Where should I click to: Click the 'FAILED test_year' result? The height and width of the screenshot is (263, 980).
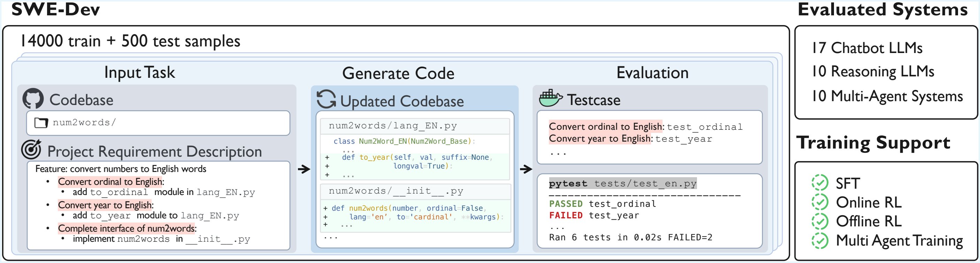594,216
